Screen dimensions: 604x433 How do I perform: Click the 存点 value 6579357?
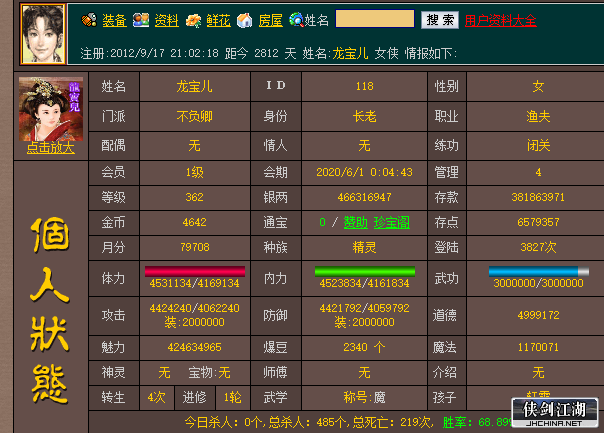[538, 222]
